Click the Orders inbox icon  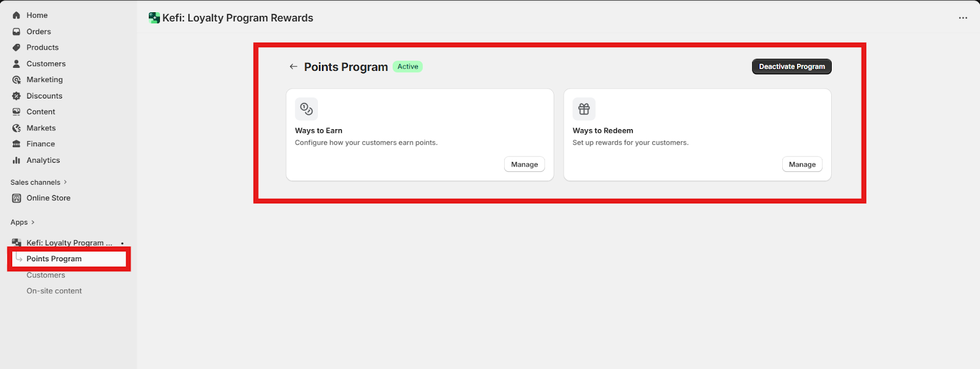[x=17, y=31]
